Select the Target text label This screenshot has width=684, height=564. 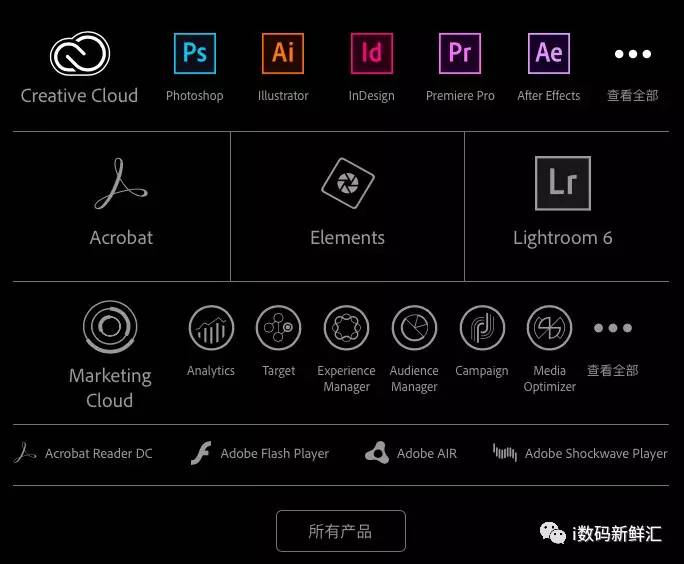[x=279, y=371]
